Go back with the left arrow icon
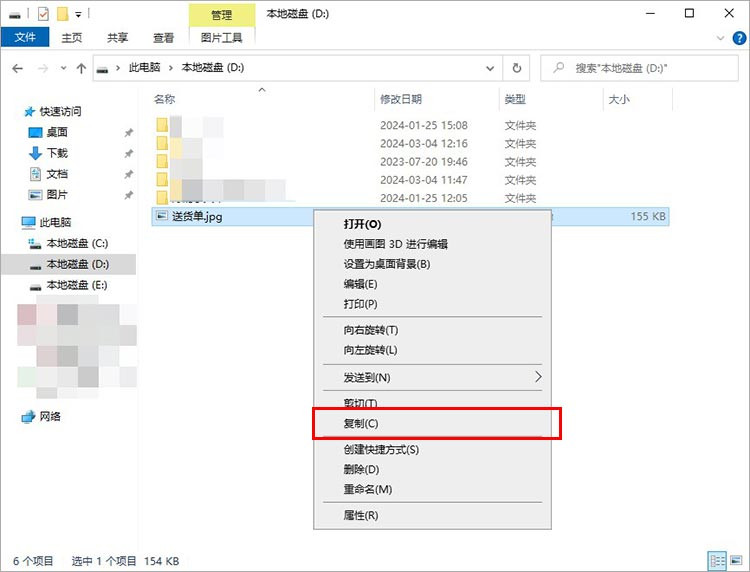The height and width of the screenshot is (572, 750). click(18, 68)
